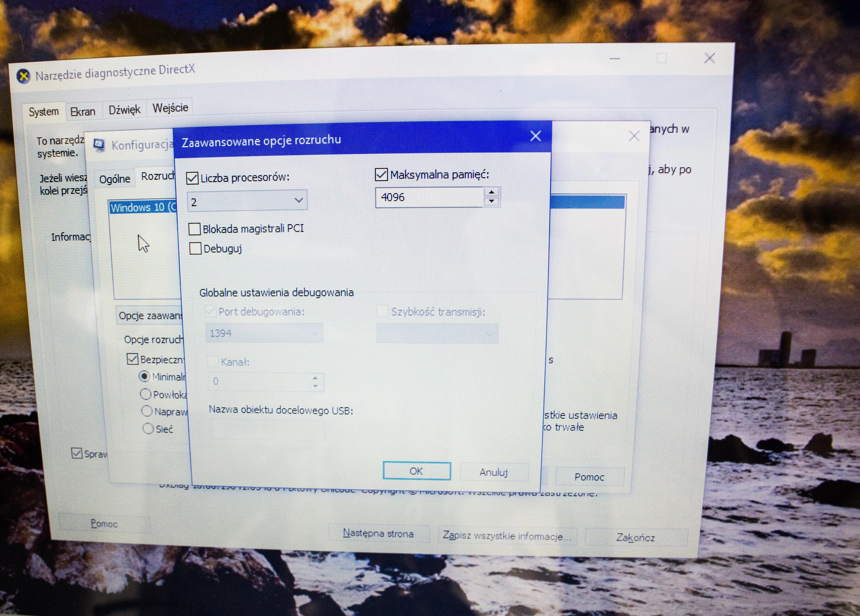
Task: Enable the Debuguj checkbox
Action: 195,249
